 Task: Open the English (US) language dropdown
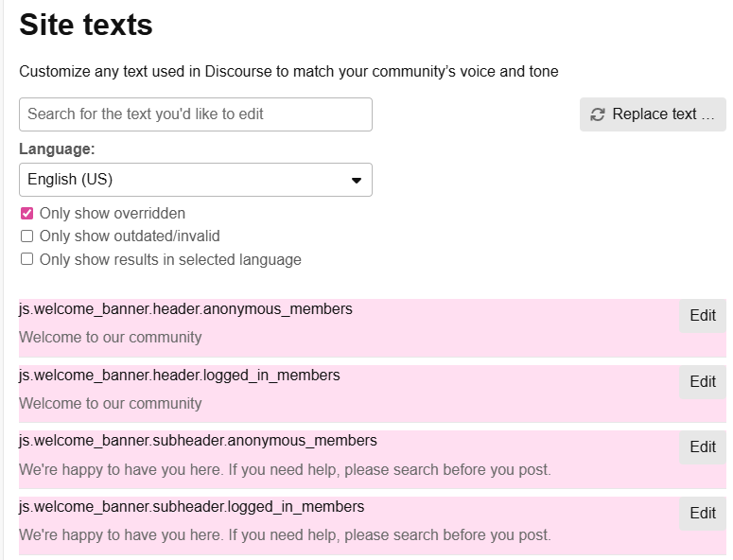[196, 180]
